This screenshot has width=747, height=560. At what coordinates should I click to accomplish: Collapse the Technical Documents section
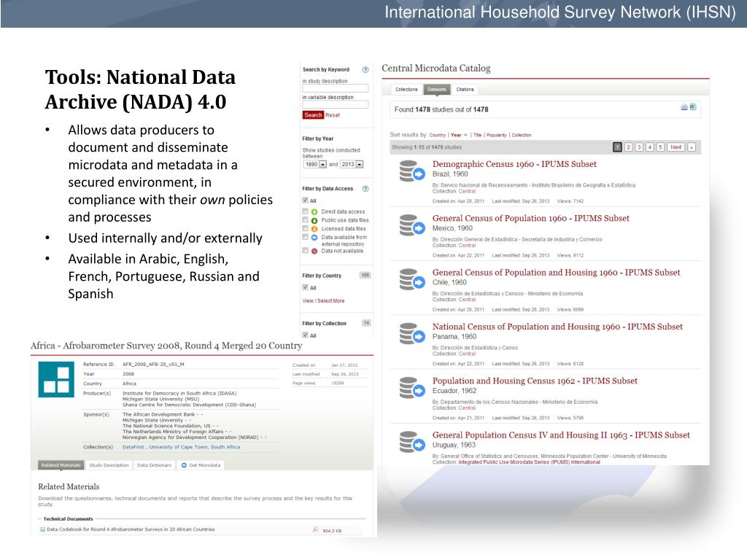click(68, 518)
